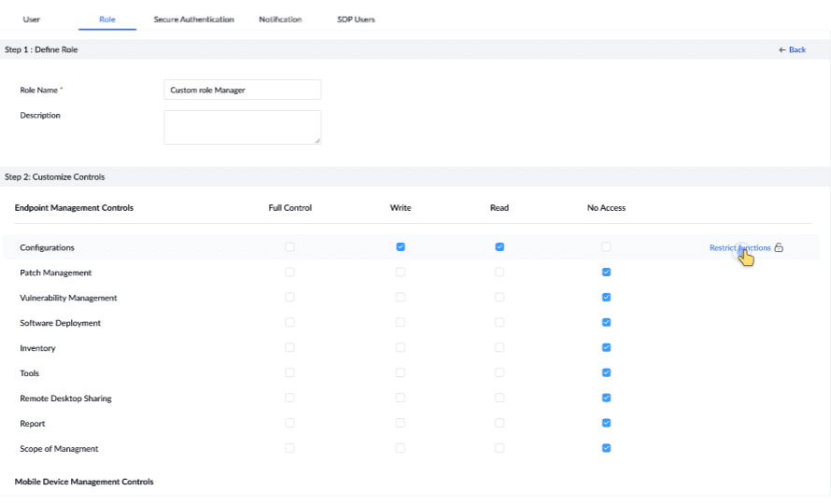Screen dimensions: 831x504
Task: Enable Full Control for Vulnerability Management
Action: coord(289,298)
